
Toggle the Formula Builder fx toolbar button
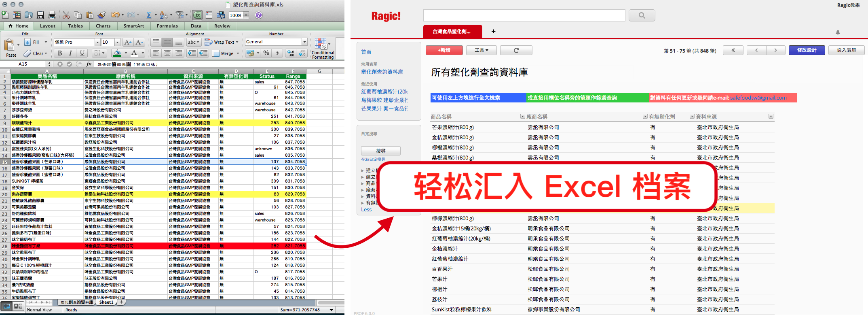pyautogui.click(x=197, y=15)
